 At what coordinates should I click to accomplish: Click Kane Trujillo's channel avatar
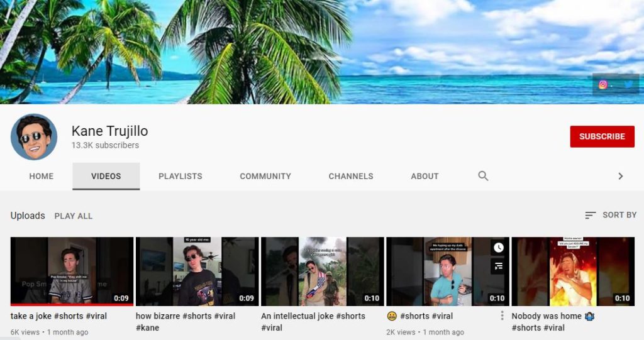point(34,137)
